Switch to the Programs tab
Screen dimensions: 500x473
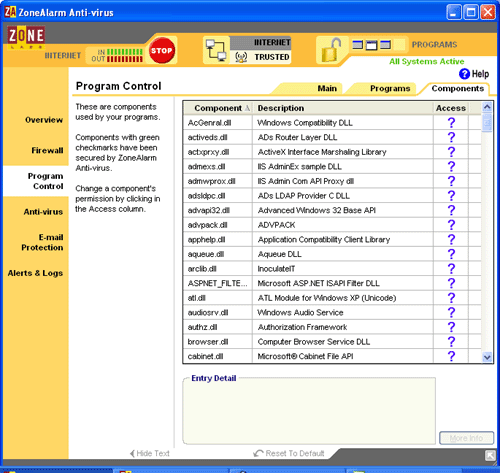click(x=390, y=88)
